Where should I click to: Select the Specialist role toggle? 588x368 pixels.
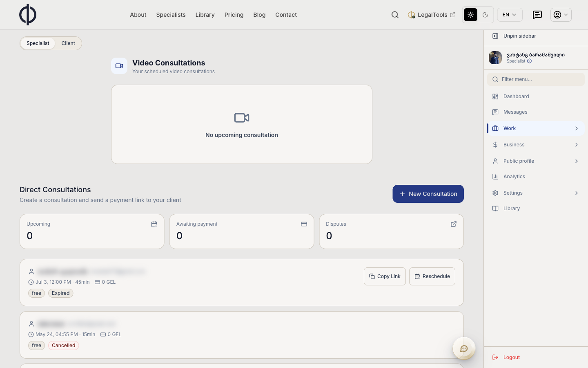38,43
